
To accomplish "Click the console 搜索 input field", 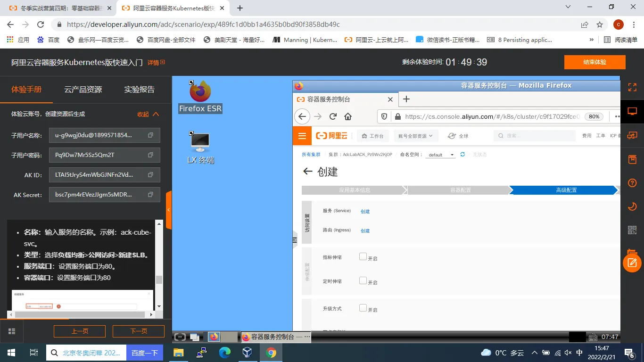I will pyautogui.click(x=535, y=136).
